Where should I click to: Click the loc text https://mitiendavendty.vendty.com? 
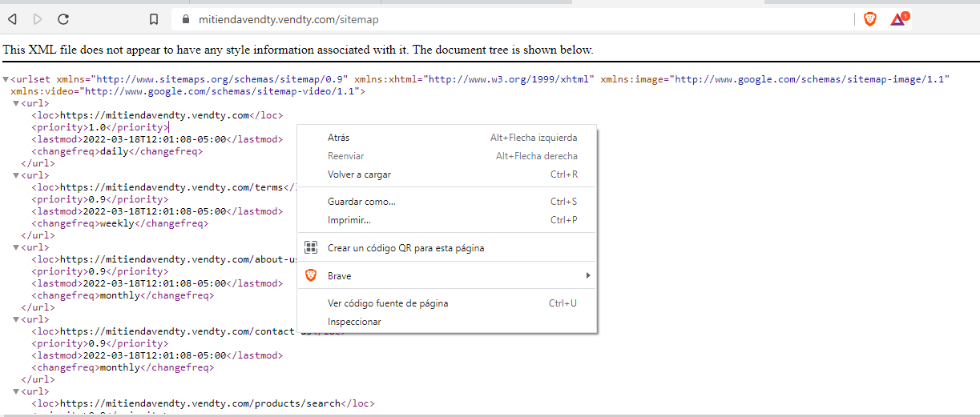pos(155,115)
